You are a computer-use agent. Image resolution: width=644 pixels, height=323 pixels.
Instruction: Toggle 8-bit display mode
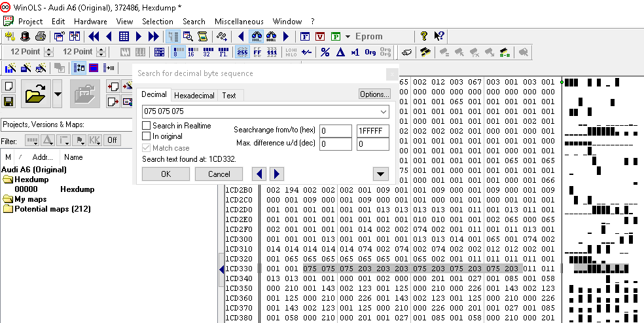(x=178, y=52)
